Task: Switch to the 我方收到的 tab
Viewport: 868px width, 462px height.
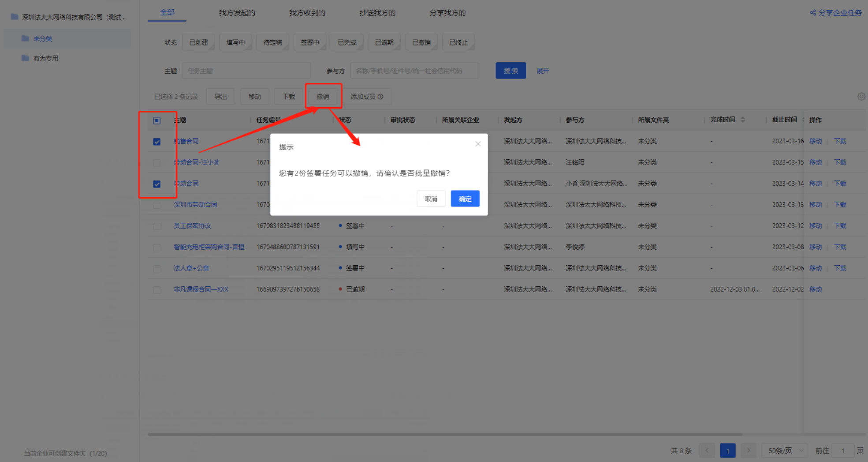Action: (x=307, y=13)
